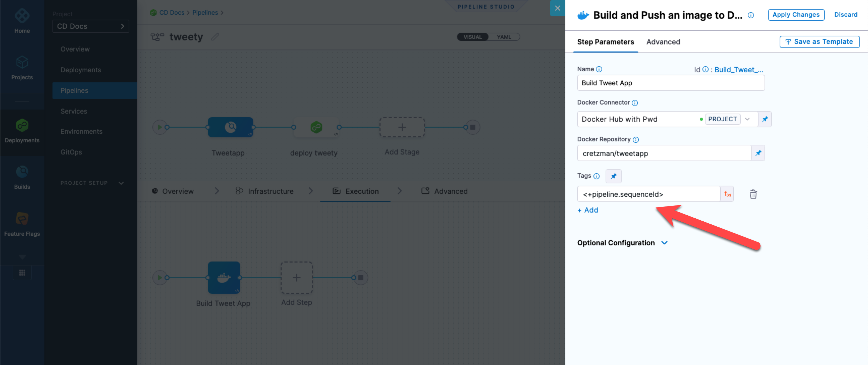The width and height of the screenshot is (868, 365).
Task: Click the Name input field
Action: [670, 83]
